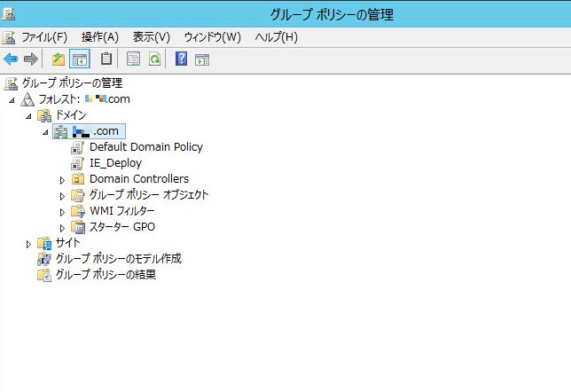The height and width of the screenshot is (392, 571).
Task: Click the up one level folder icon
Action: pos(59,59)
